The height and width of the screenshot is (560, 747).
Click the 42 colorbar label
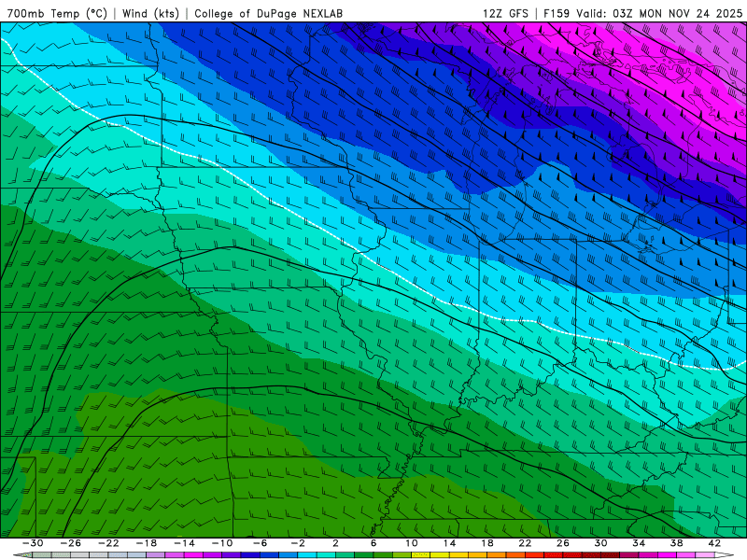[x=714, y=543]
